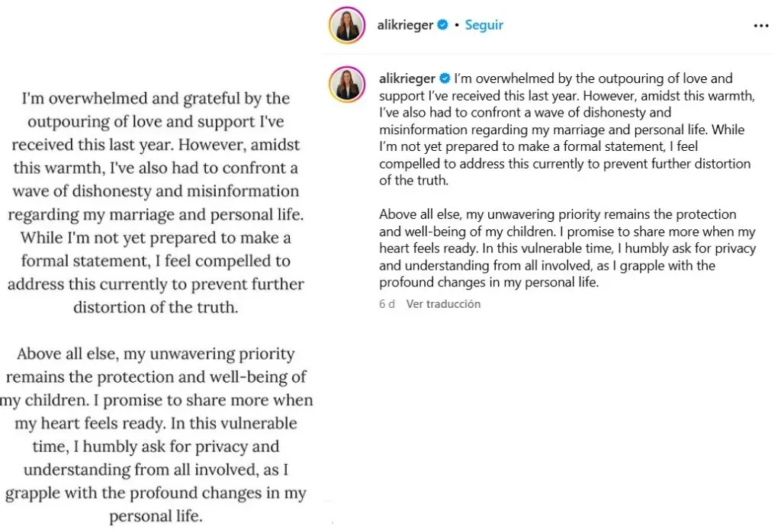Click the profile avatar next to the caption

click(347, 85)
